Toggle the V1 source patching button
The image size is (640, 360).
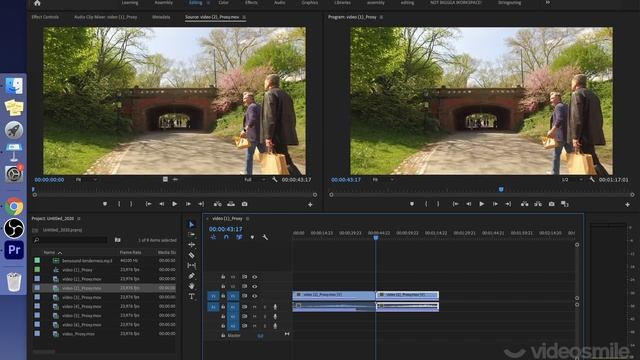(x=213, y=296)
